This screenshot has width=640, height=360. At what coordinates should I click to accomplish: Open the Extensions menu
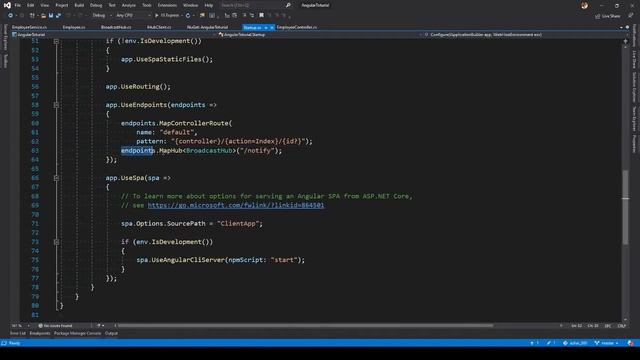coord(167,5)
